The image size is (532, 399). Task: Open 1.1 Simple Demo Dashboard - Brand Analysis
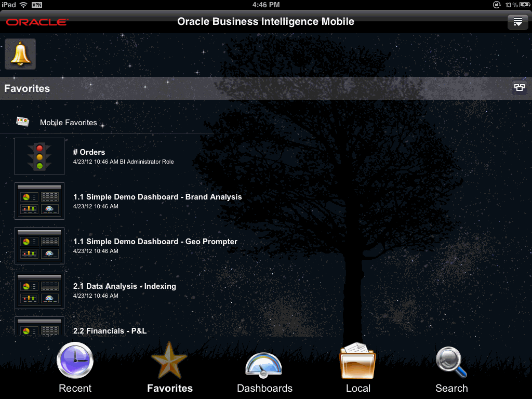point(157,197)
